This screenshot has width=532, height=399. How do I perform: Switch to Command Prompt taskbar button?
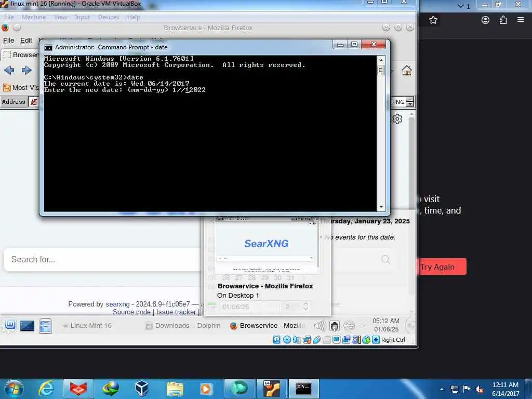303,389
